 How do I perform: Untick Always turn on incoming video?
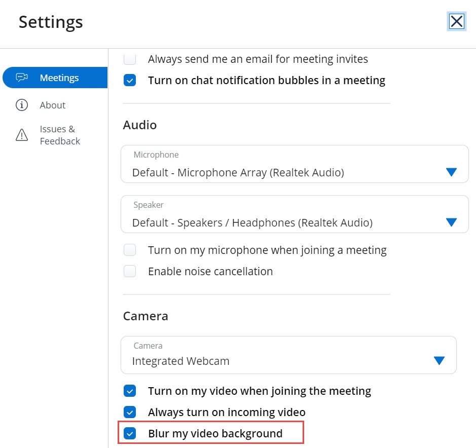point(130,413)
